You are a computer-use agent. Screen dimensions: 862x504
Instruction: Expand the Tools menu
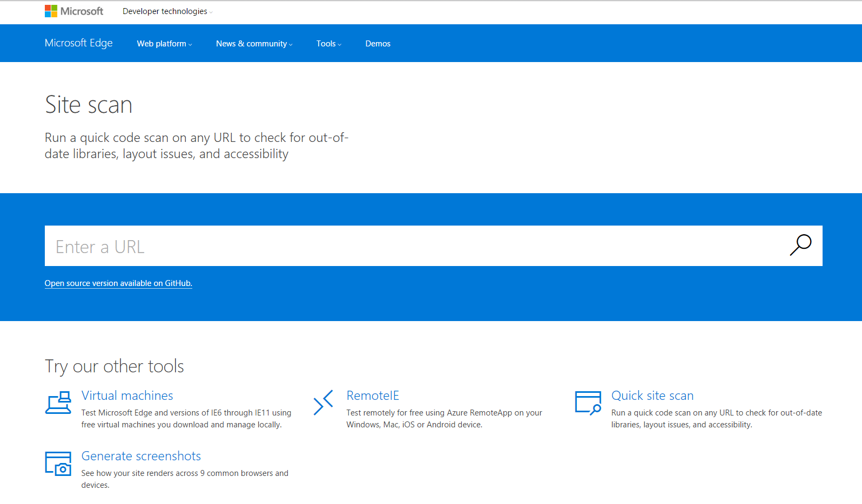click(329, 44)
